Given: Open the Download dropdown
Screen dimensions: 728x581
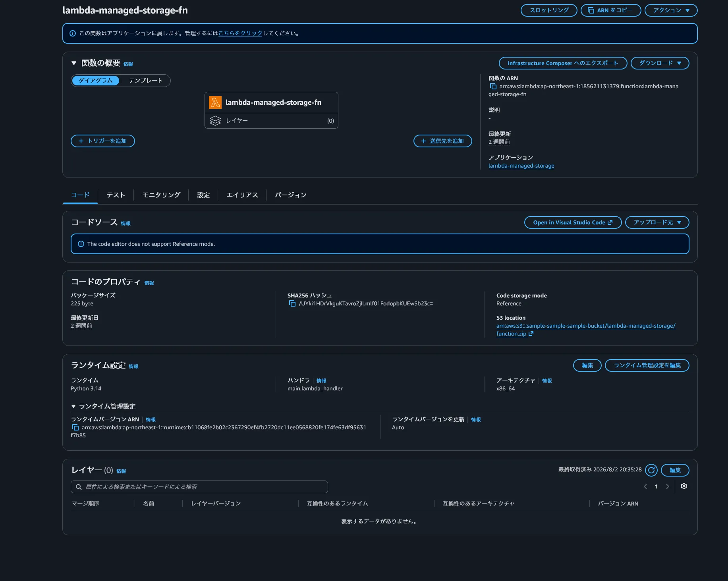Looking at the screenshot, I should click(660, 63).
